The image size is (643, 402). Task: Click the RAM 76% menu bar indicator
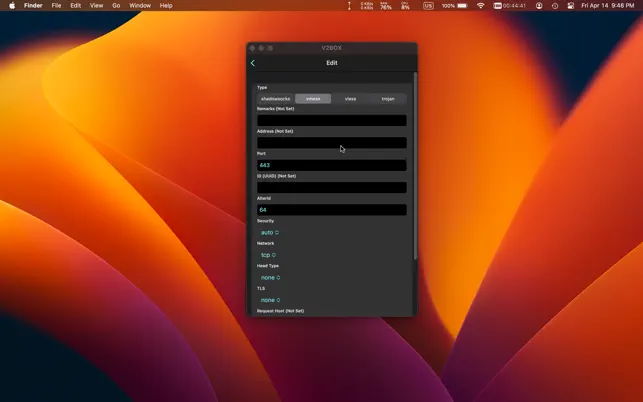[386, 6]
